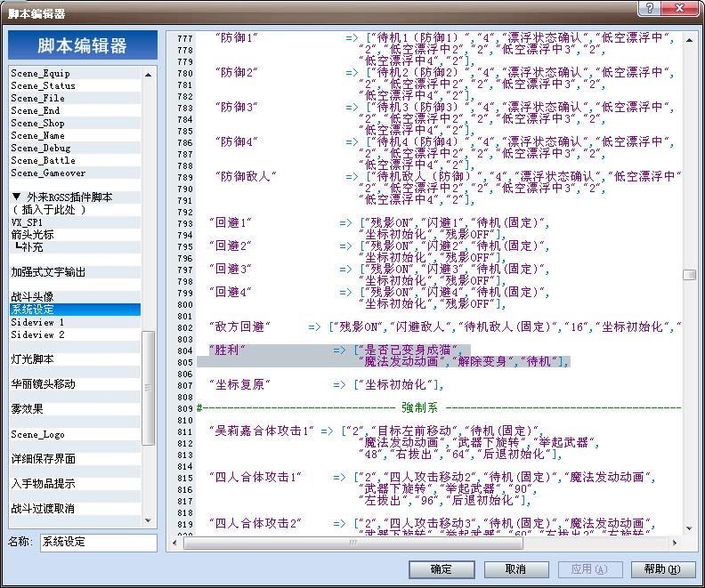Click script list scroll-down arrow
Viewport: 705px width, 588px height.
pyautogui.click(x=149, y=520)
